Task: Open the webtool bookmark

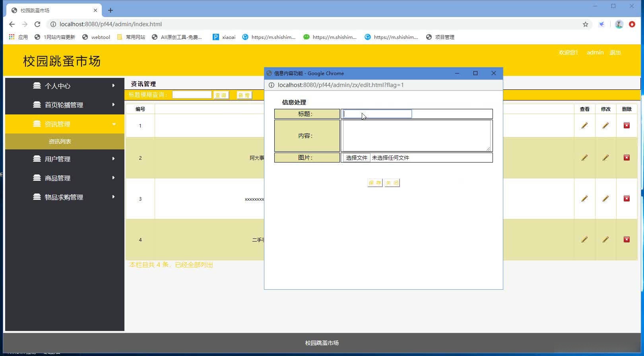Action: tap(96, 37)
